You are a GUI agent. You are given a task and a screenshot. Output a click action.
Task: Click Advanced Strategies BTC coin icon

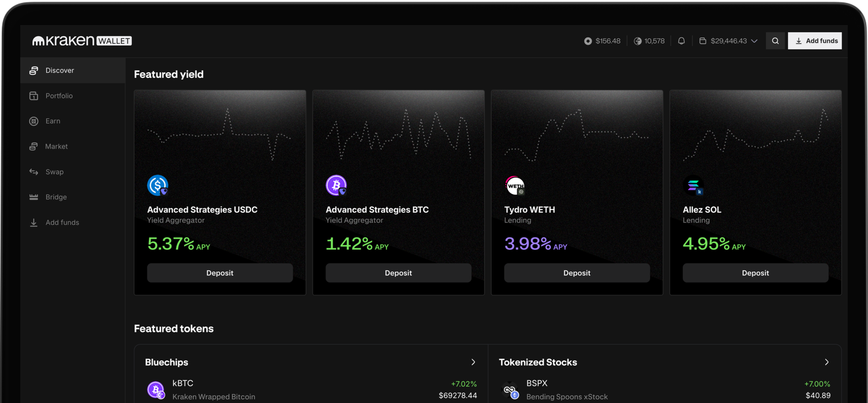pyautogui.click(x=336, y=185)
